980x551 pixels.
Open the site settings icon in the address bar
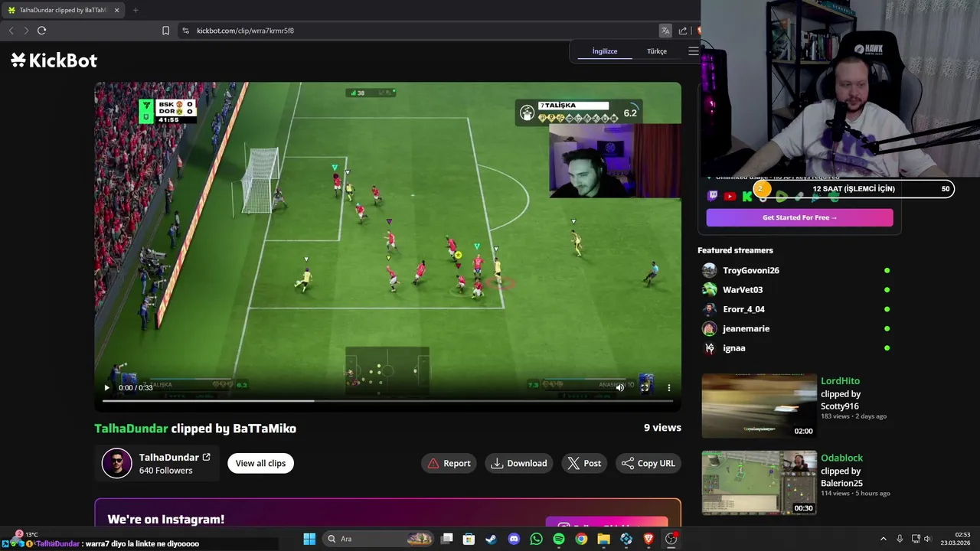(x=185, y=31)
